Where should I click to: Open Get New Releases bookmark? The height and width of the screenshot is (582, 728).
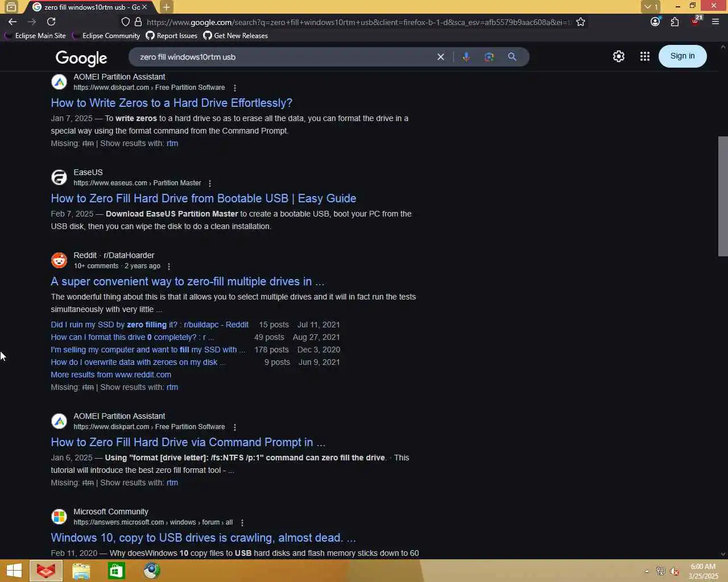point(235,35)
